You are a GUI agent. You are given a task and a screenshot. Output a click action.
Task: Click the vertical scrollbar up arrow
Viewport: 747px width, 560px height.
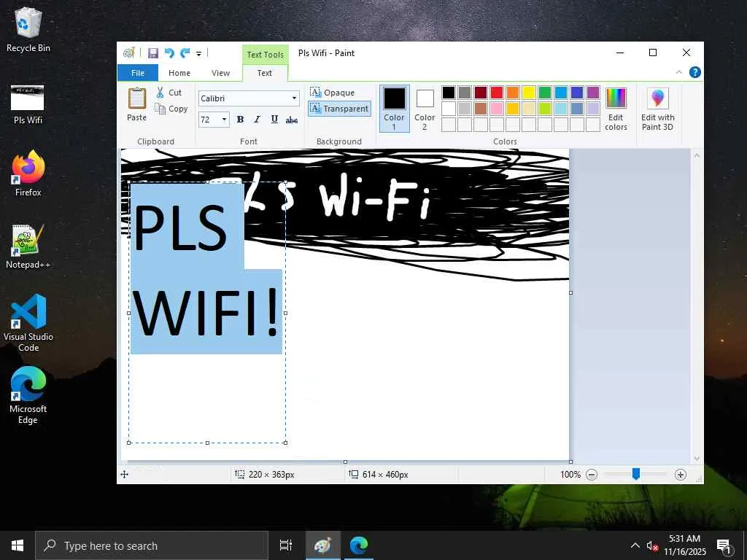tap(697, 155)
